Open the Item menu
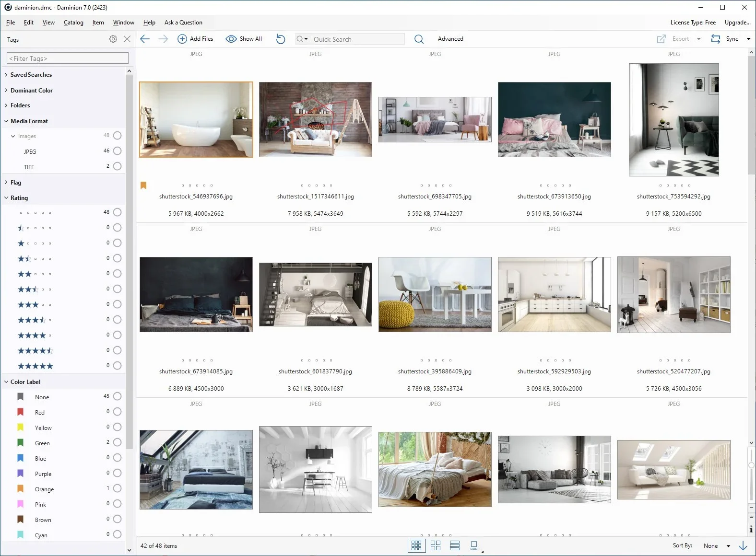 98,23
